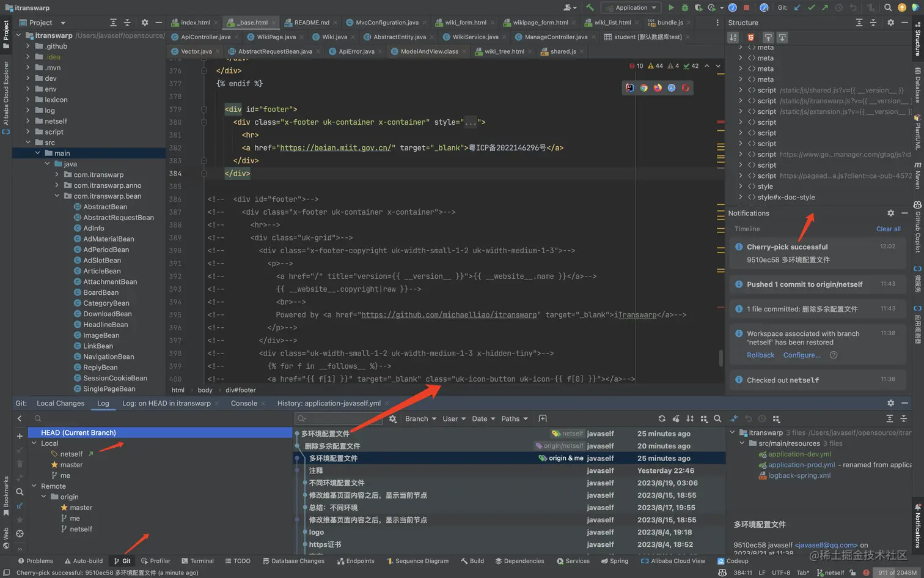Viewport: 924px width, 578px height.
Task: Click the Build project hammer icon
Action: tap(590, 7)
